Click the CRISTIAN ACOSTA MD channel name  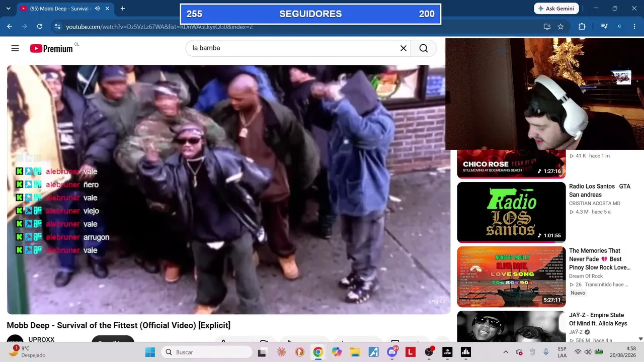point(595,203)
